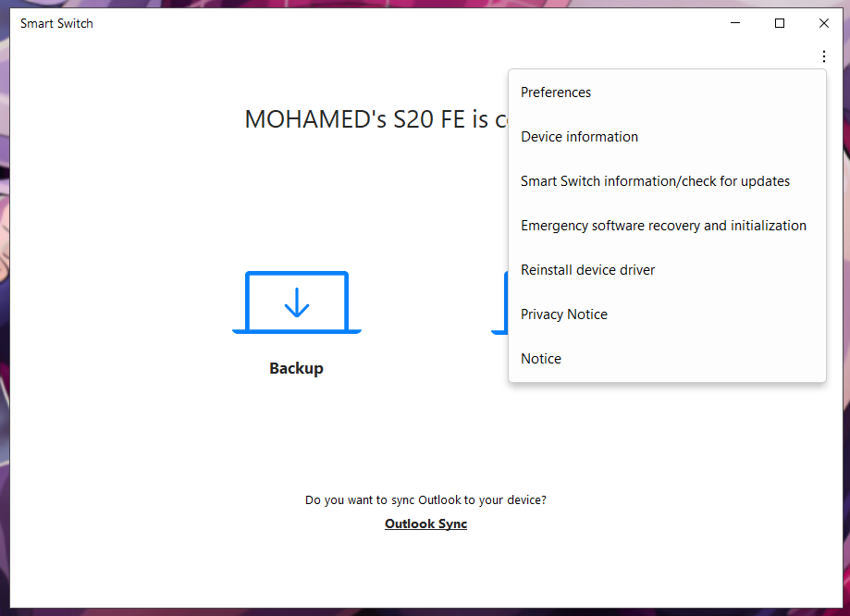This screenshot has width=850, height=616.
Task: Click the Notice menu entry
Action: pyautogui.click(x=667, y=359)
